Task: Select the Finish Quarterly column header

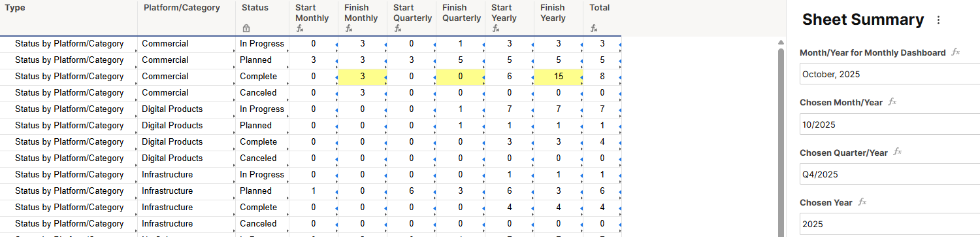Action: coord(461,18)
